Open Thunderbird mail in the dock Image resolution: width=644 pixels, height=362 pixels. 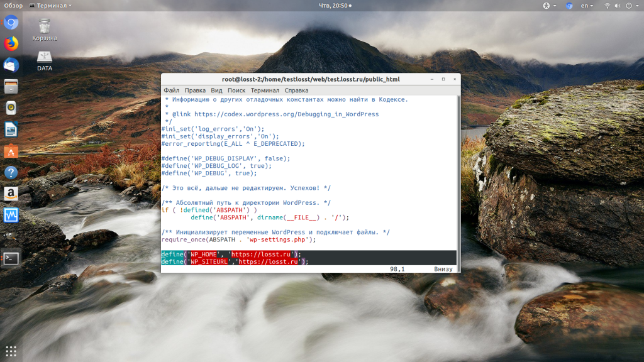[x=11, y=65]
